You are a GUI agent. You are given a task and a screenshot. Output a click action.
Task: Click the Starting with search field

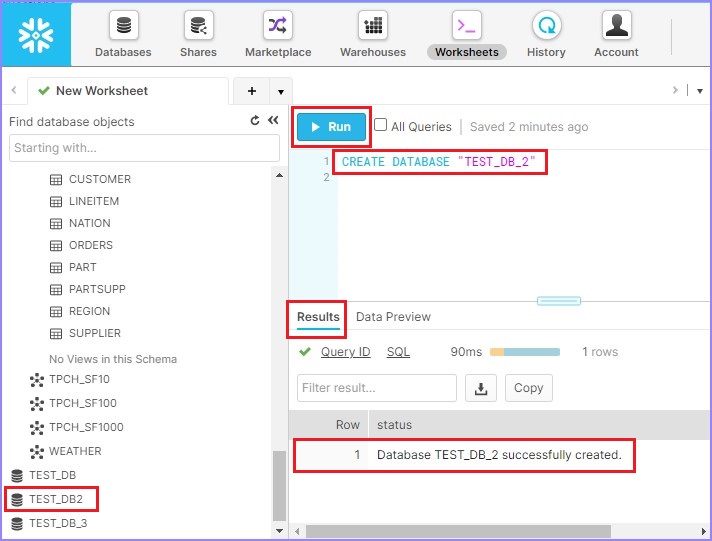[144, 148]
